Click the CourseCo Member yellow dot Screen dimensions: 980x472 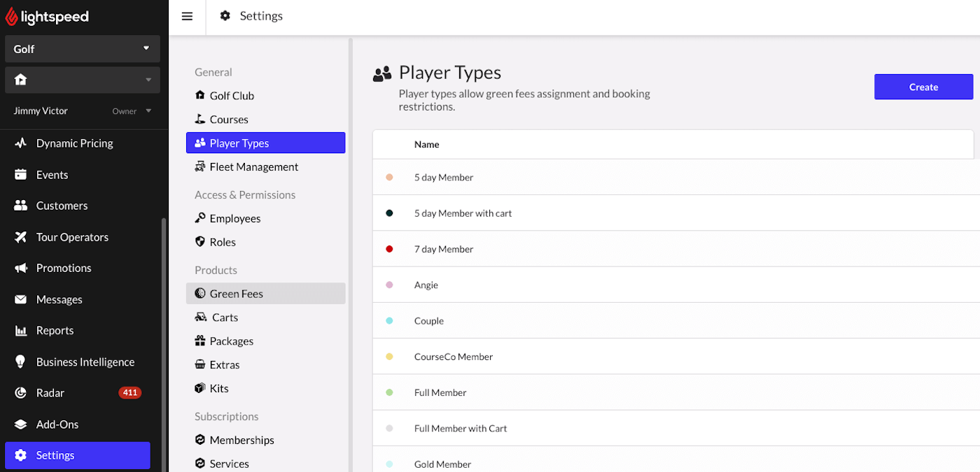[x=389, y=357]
